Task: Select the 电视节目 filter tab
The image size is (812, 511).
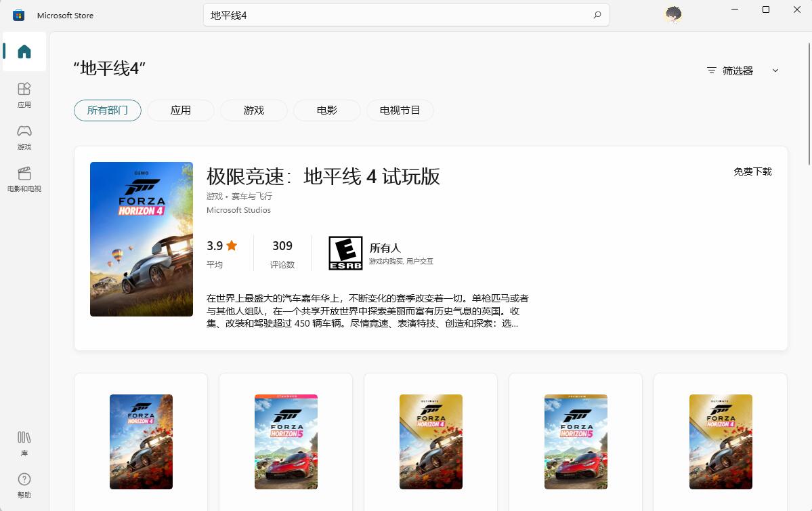Action: [400, 110]
